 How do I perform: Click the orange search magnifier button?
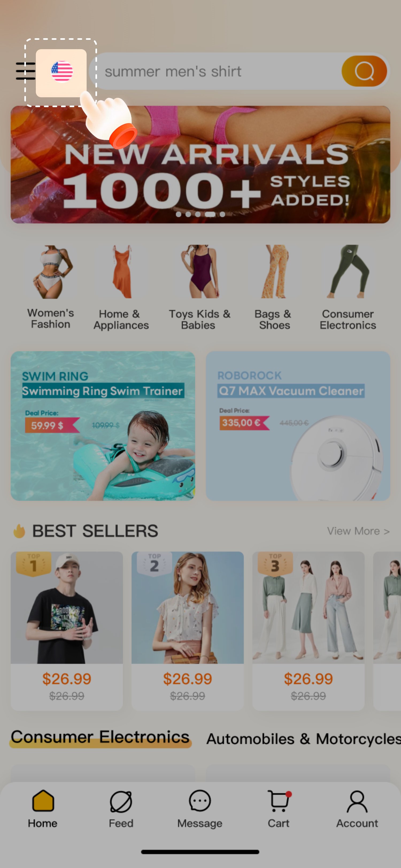364,71
